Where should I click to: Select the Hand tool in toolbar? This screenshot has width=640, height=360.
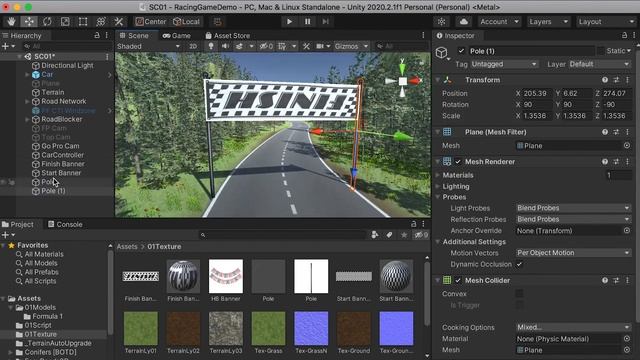tap(11, 22)
